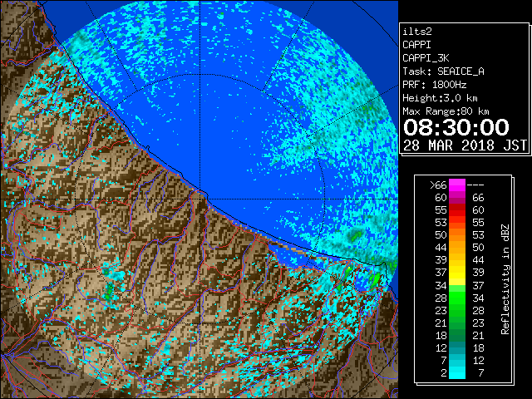Click the 'PRF: 1800Hz' text
The height and width of the screenshot is (399, 532).
tap(434, 85)
